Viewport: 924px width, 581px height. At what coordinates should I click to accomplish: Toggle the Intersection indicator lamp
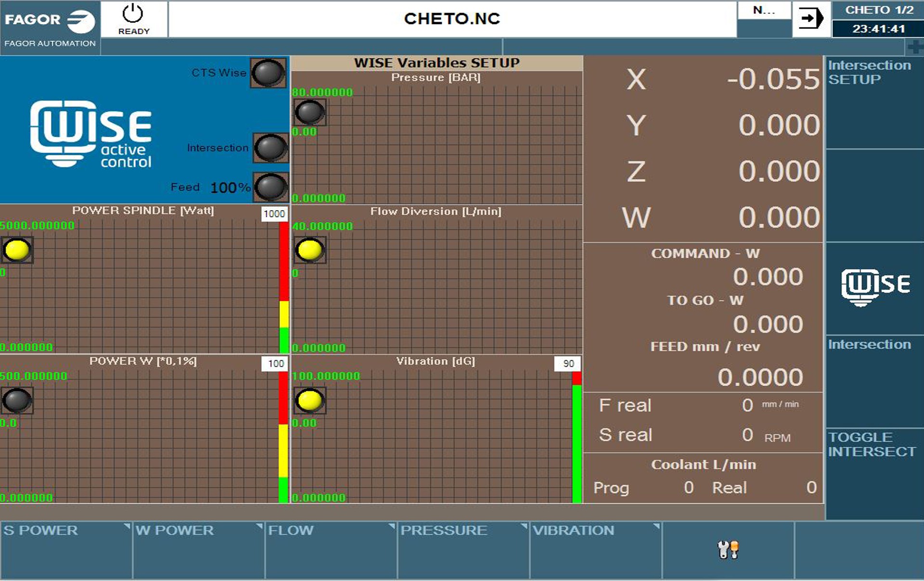[x=270, y=148]
